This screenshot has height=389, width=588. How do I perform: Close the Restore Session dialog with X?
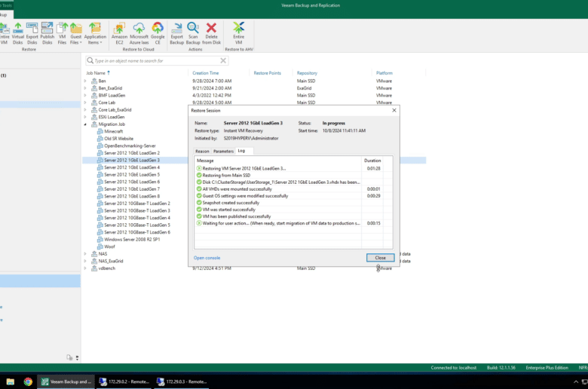[394, 110]
